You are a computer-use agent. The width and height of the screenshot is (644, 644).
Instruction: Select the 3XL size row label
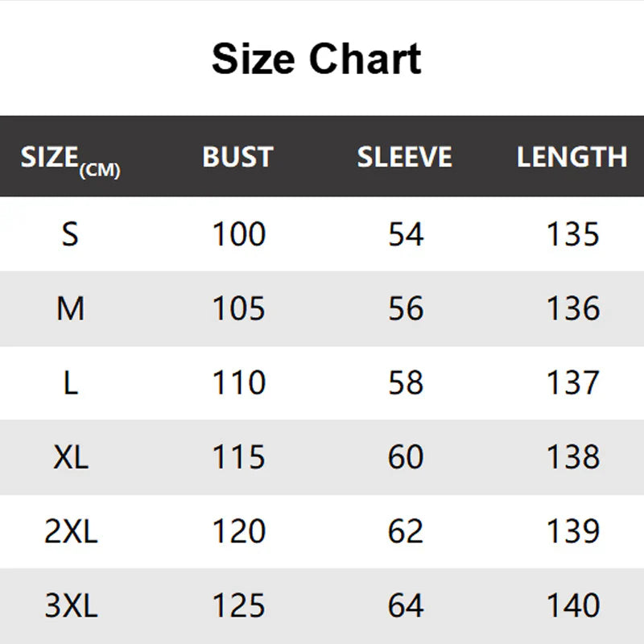coord(70,605)
